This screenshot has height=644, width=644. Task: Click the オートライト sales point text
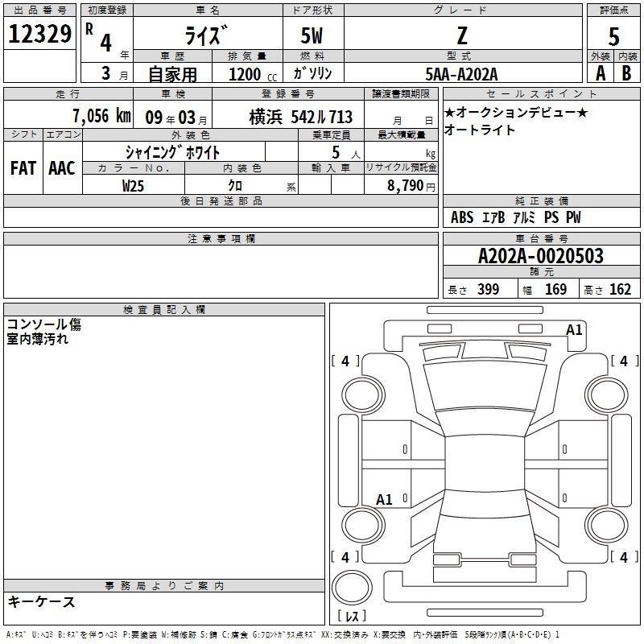point(480,130)
